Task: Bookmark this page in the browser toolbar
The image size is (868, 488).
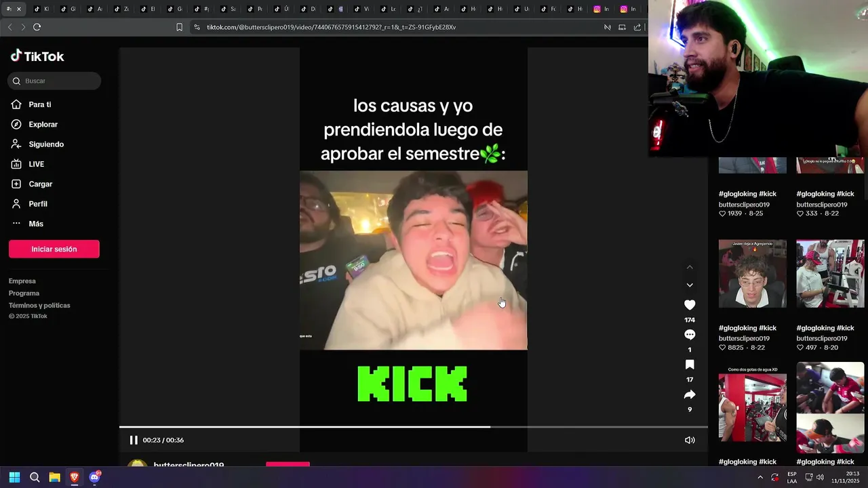Action: (179, 27)
